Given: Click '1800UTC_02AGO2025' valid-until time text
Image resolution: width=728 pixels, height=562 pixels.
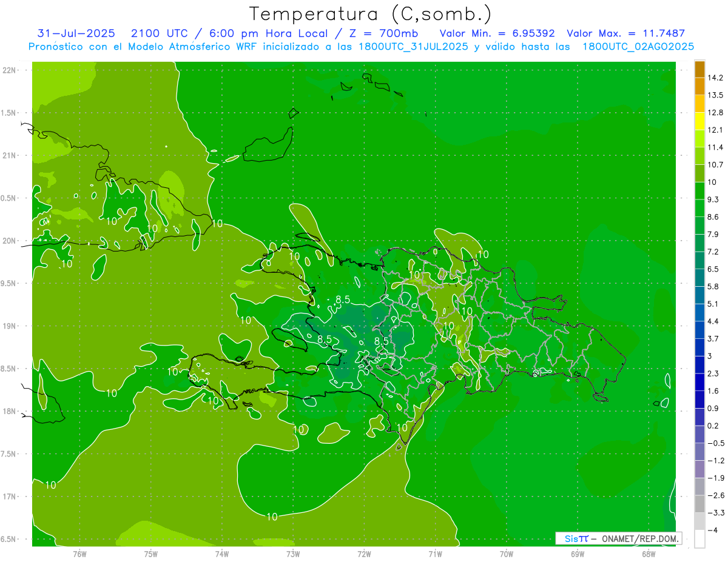Looking at the screenshot, I should (x=638, y=47).
